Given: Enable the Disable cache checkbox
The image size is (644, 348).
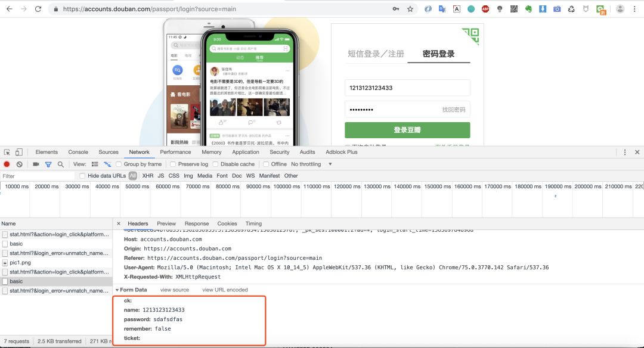Looking at the screenshot, I should 215,164.
